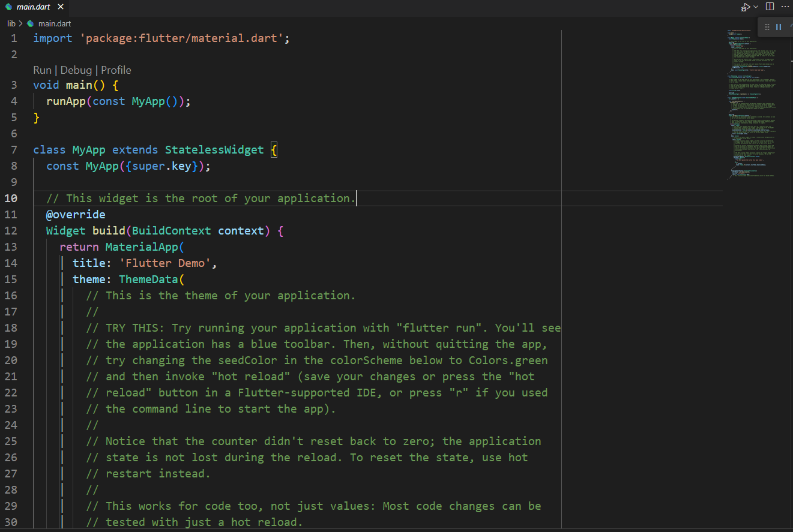The height and width of the screenshot is (532, 793).
Task: Pause the debug session from the toolbar
Action: click(779, 27)
